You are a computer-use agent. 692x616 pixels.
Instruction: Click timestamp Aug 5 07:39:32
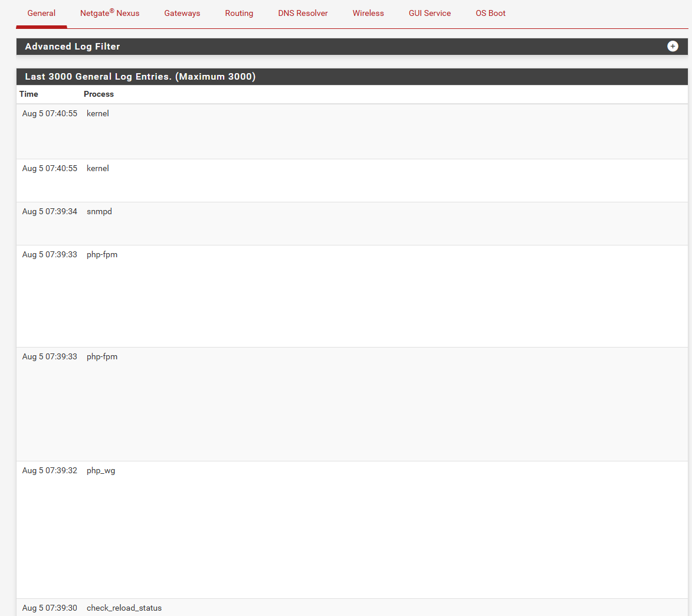tap(50, 470)
